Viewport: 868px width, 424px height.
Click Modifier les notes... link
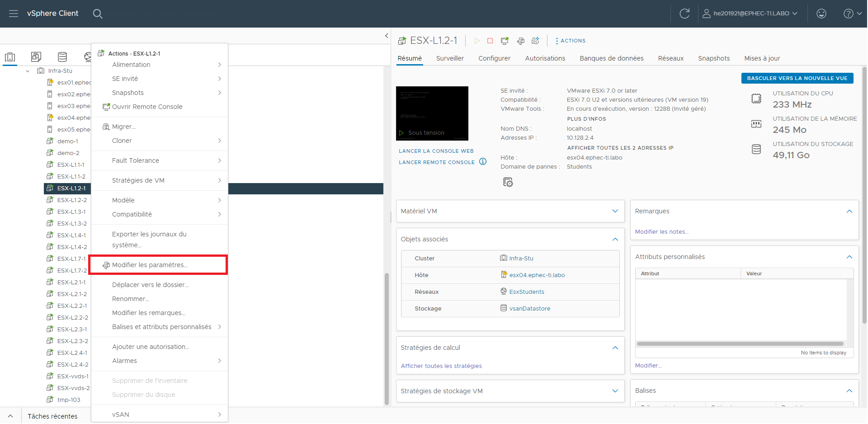(x=662, y=232)
